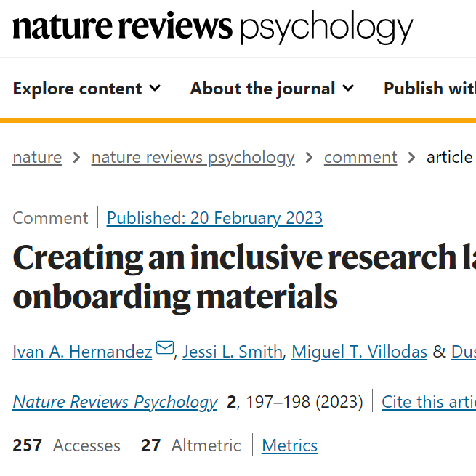This screenshot has height=476, width=476.
Task: Click Cite this article link
Action: click(429, 402)
